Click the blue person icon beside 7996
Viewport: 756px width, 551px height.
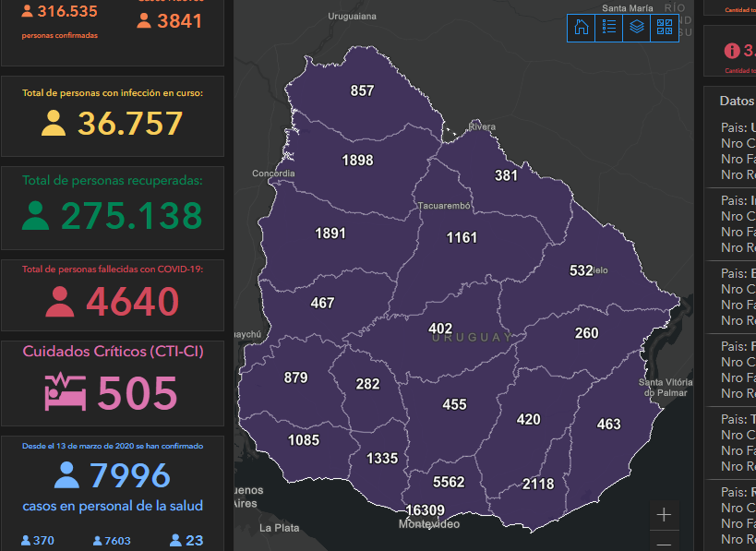(x=66, y=474)
